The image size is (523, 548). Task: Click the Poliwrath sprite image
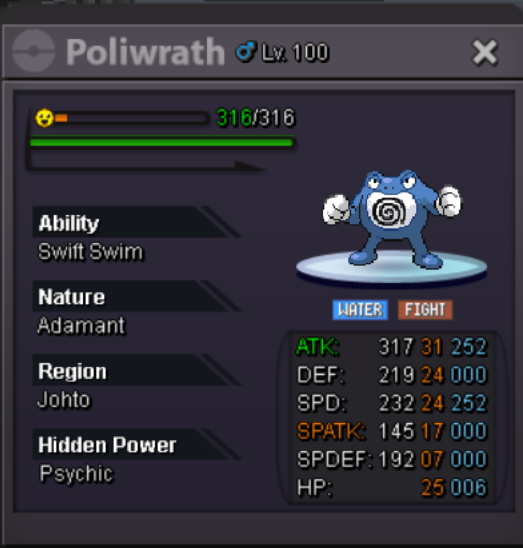coord(392,218)
